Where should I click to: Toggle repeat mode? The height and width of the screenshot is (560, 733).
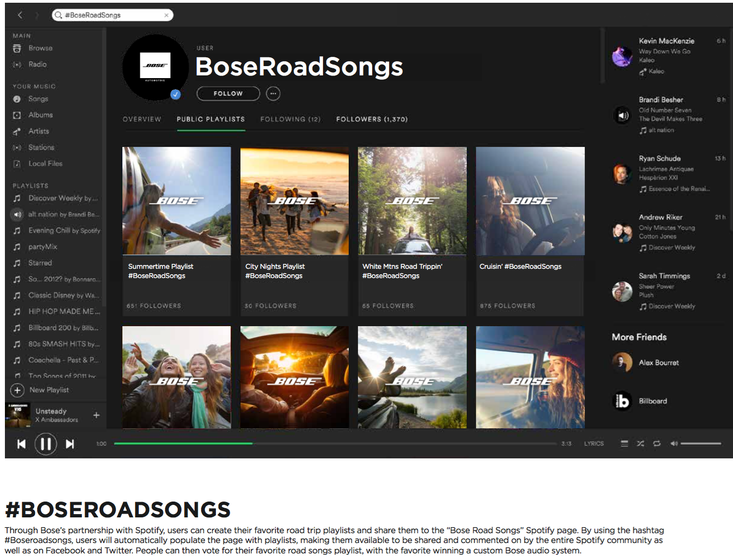tap(656, 444)
